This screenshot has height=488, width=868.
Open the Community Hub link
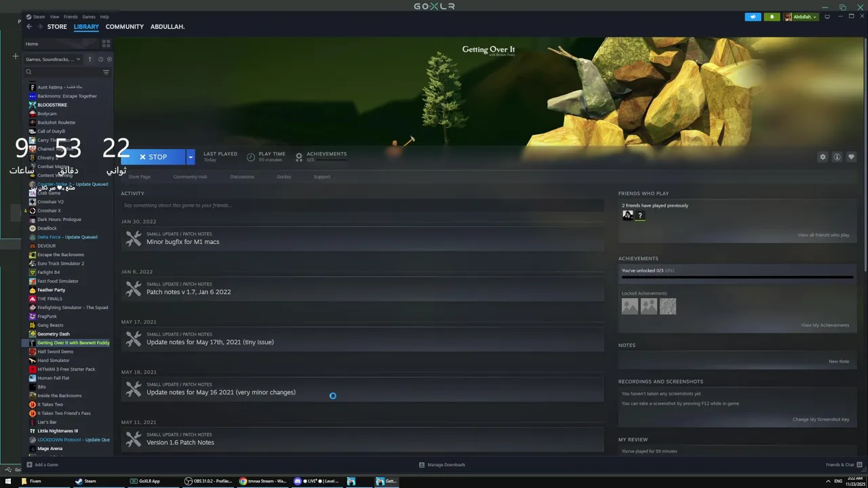tap(190, 177)
